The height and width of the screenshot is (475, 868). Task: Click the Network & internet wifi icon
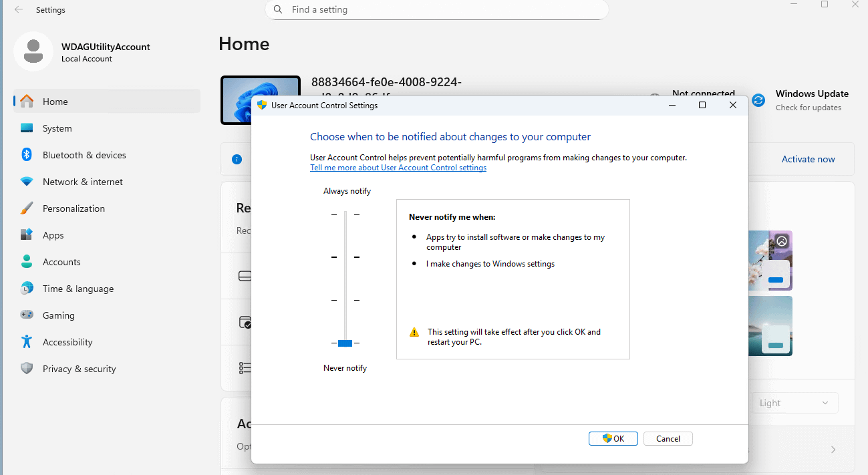[27, 182]
